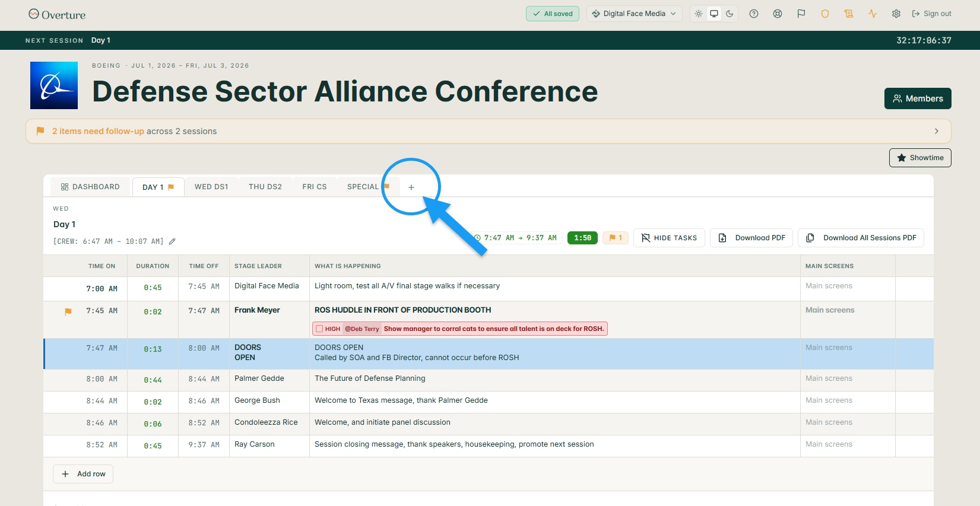The image size is (980, 506).
Task: Open the FRI CS tab
Action: tap(315, 187)
